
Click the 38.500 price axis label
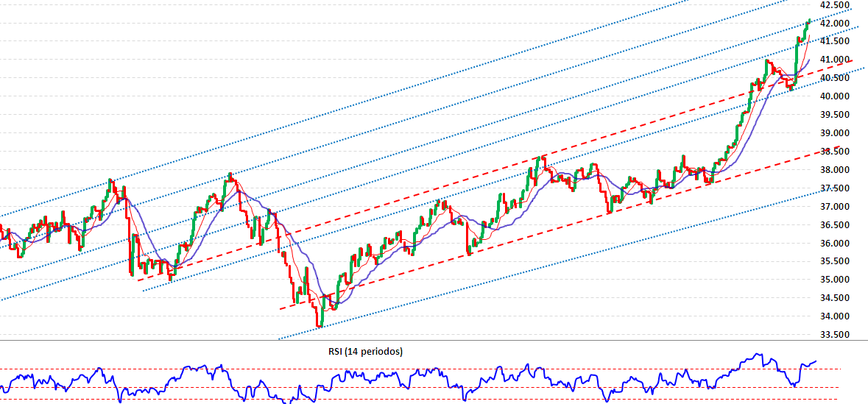click(836, 151)
